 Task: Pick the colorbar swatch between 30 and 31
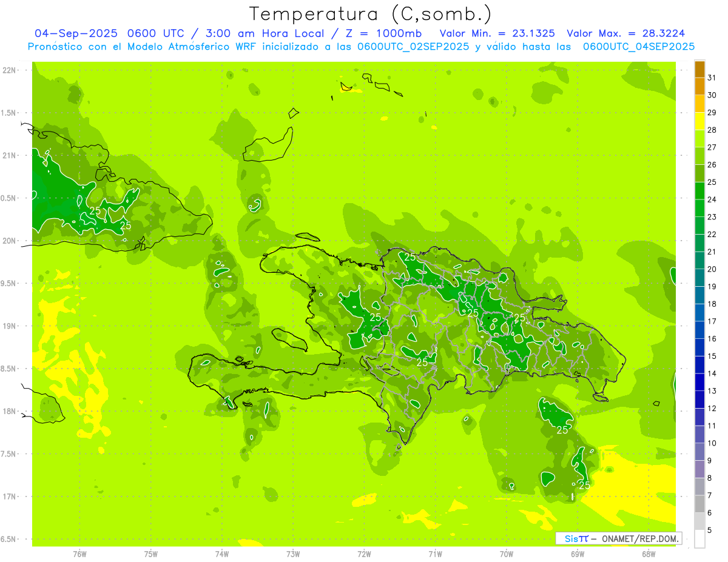[x=699, y=86]
